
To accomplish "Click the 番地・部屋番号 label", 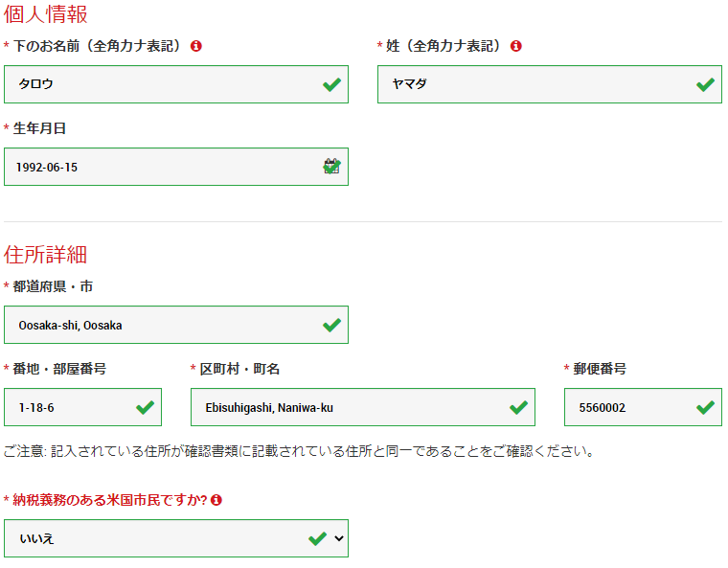I will (x=59, y=369).
